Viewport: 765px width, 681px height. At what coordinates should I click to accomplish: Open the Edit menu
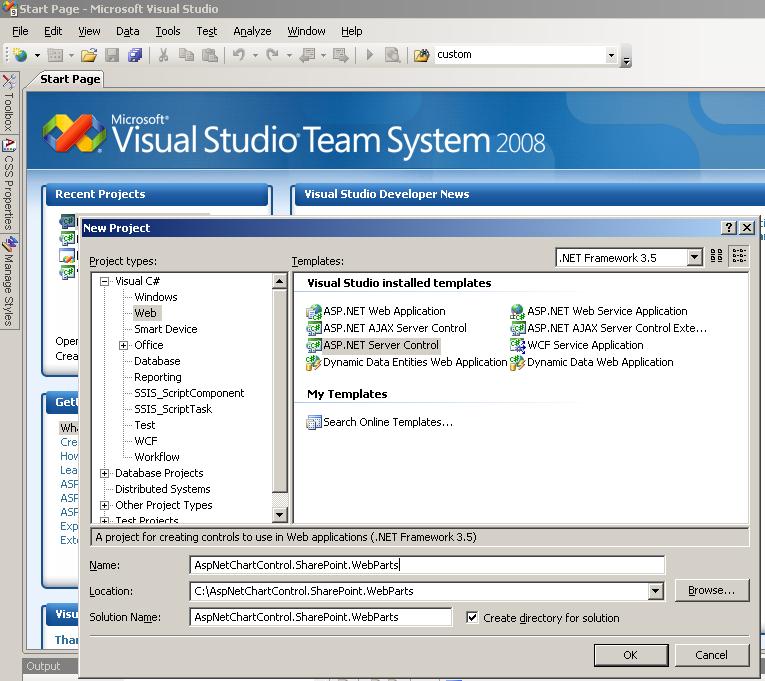click(x=53, y=31)
